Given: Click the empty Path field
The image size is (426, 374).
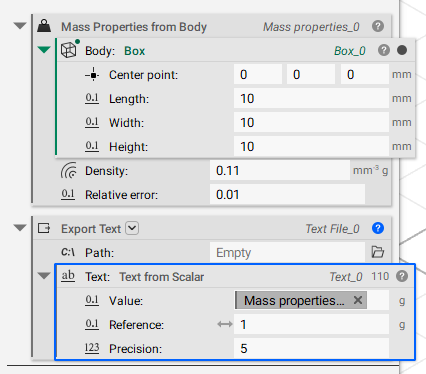Looking at the screenshot, I should click(x=287, y=252).
